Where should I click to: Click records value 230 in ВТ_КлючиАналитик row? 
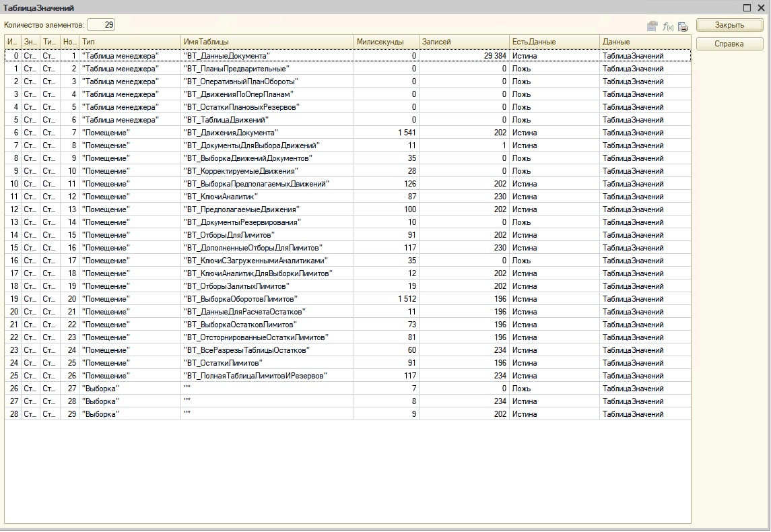click(x=500, y=197)
